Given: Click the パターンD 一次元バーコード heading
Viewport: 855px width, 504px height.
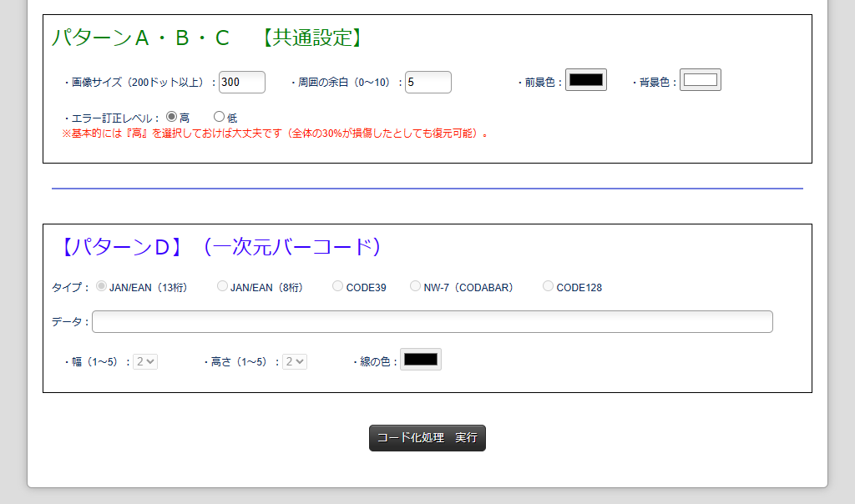Looking at the screenshot, I should pyautogui.click(x=219, y=247).
